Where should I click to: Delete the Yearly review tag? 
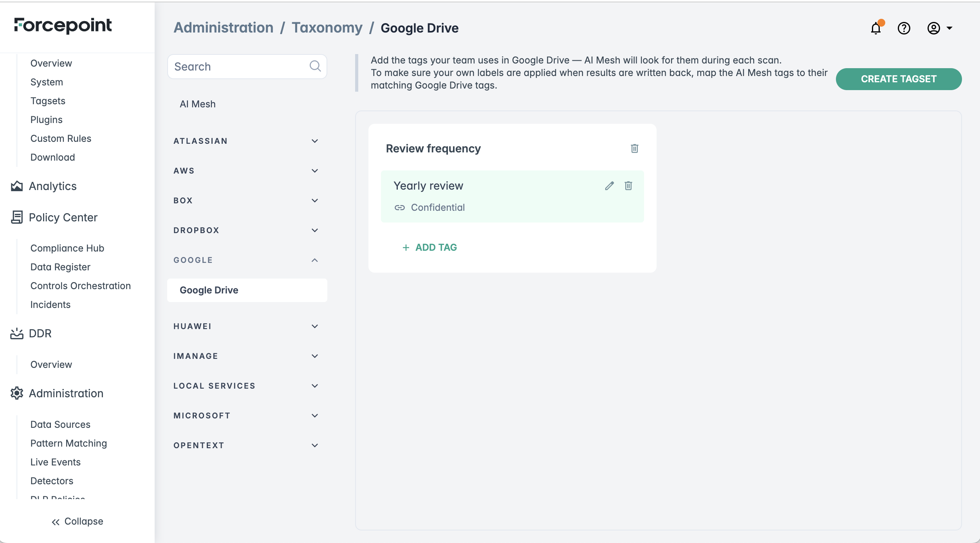(x=628, y=186)
